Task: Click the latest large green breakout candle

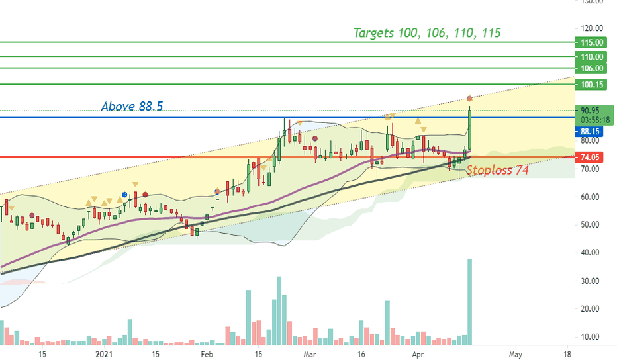Action: click(469, 130)
